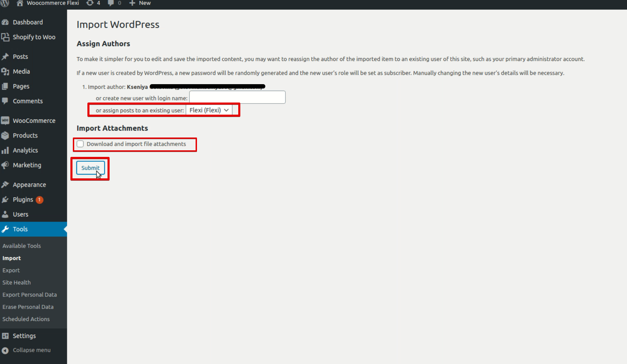Open Dashboard menu item
Image resolution: width=627 pixels, height=364 pixels.
[28, 22]
